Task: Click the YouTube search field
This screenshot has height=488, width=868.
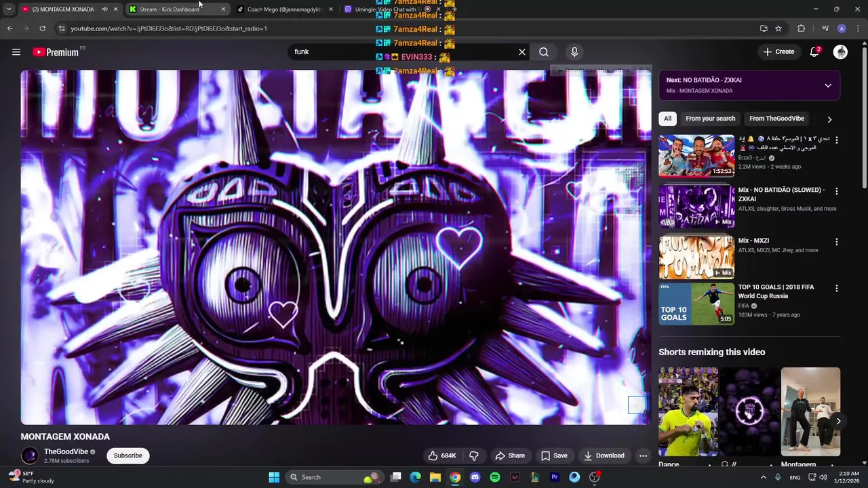Action: pos(403,52)
